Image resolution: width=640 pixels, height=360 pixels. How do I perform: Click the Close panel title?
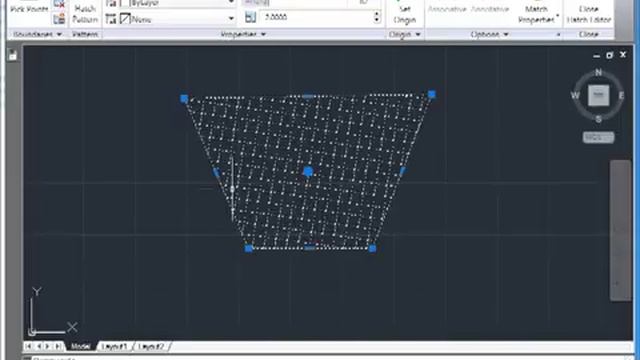[x=588, y=34]
